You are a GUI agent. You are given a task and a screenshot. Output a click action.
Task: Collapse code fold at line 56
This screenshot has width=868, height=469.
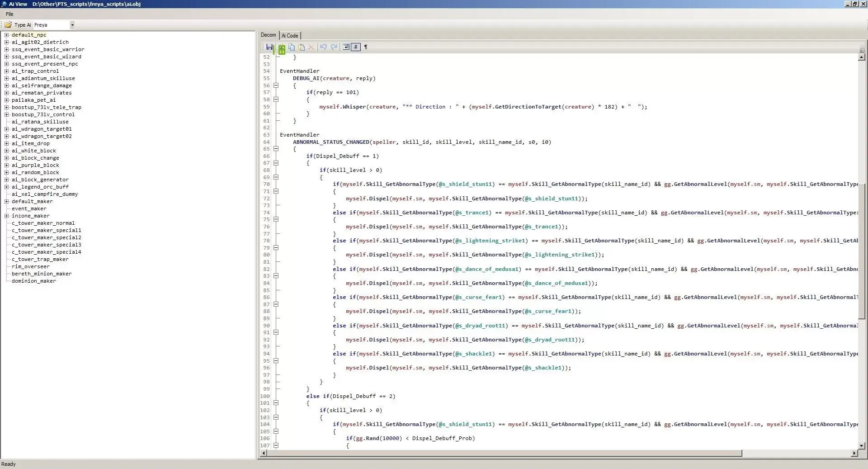(276, 85)
